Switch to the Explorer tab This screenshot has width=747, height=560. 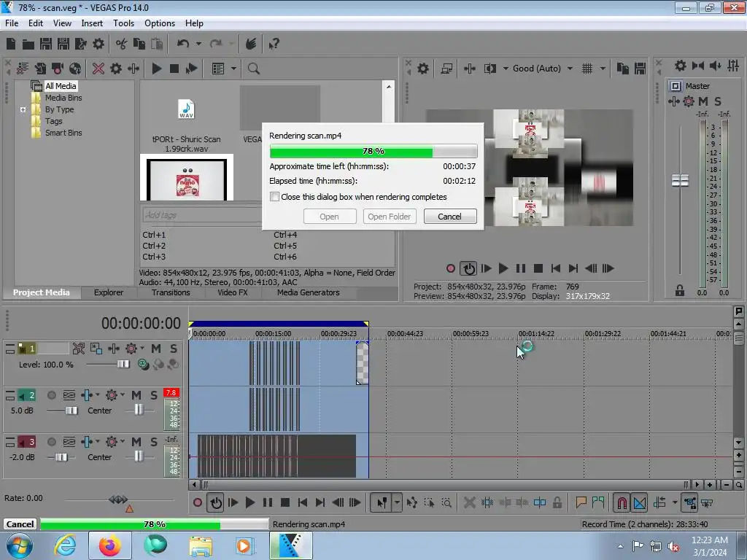click(x=108, y=292)
